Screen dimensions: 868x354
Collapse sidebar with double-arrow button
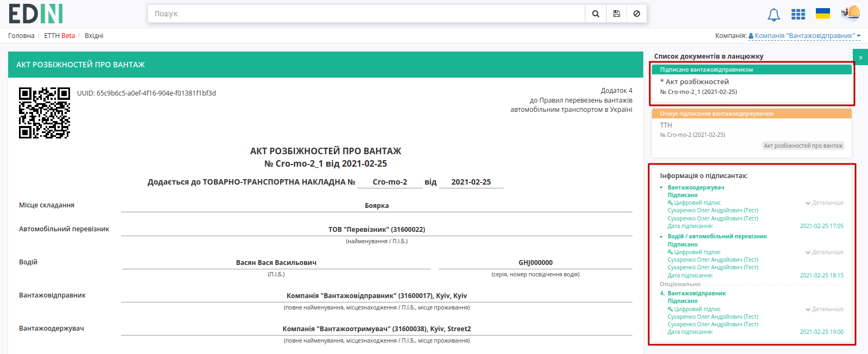[860, 57]
